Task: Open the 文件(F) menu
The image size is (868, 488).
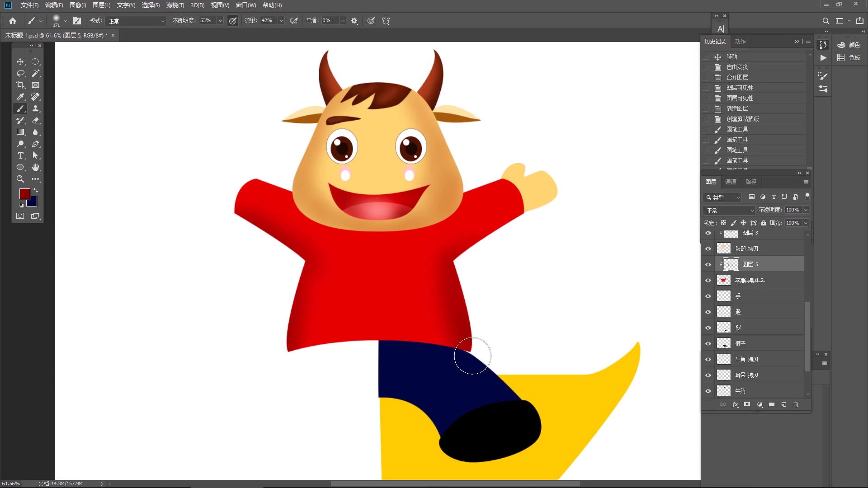Action: [x=29, y=5]
